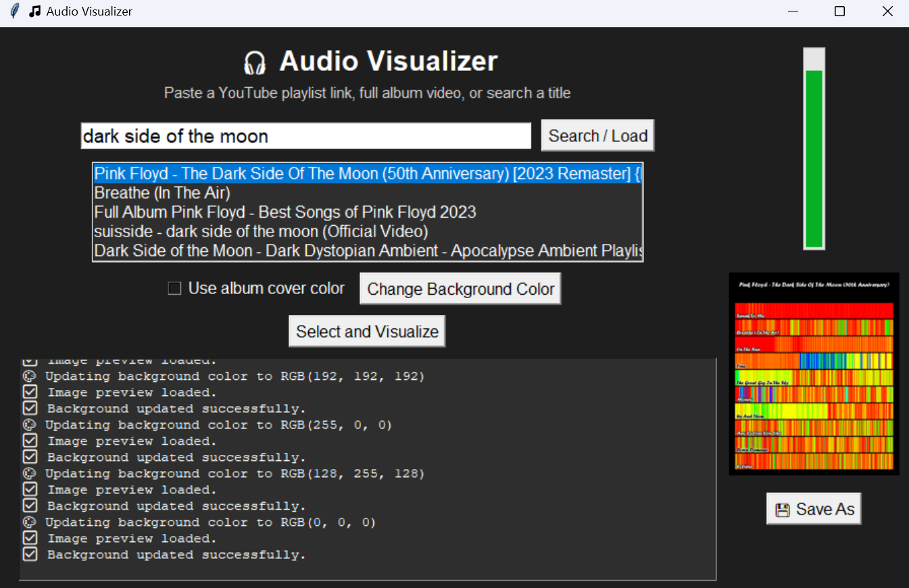
Task: Select the 'suisside - dark side of the moon' result
Action: 368,232
